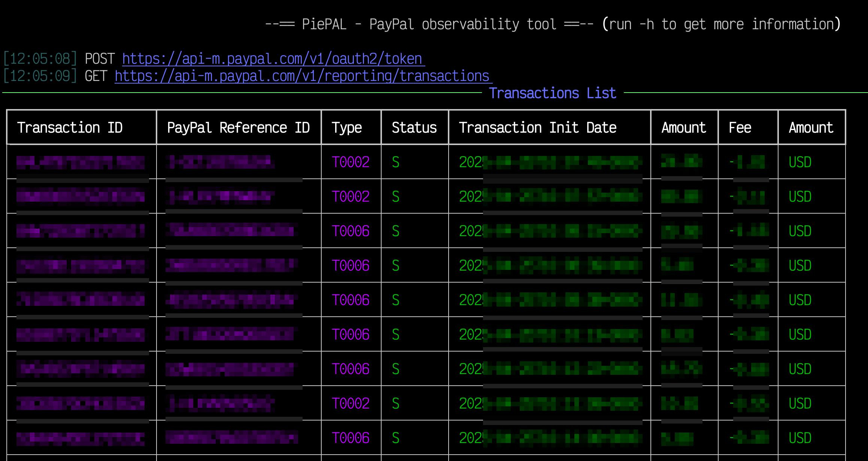
Task: Select T0006 type in the third row
Action: 350,231
